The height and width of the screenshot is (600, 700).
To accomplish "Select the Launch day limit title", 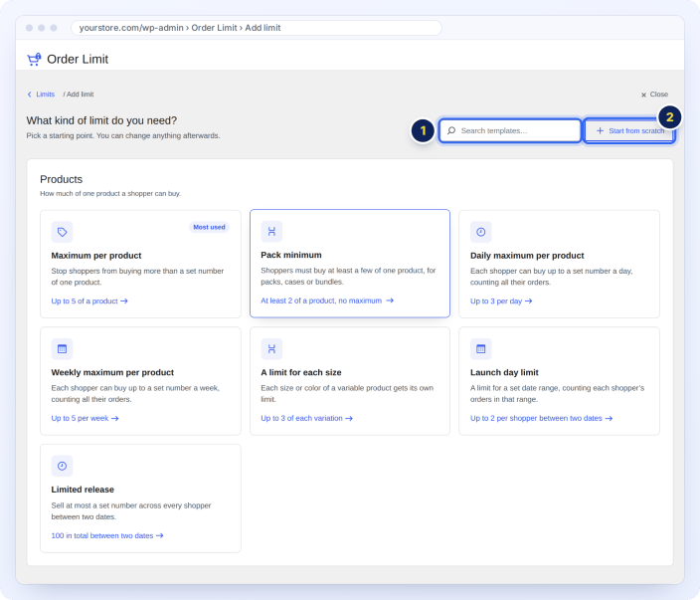I will (504, 372).
